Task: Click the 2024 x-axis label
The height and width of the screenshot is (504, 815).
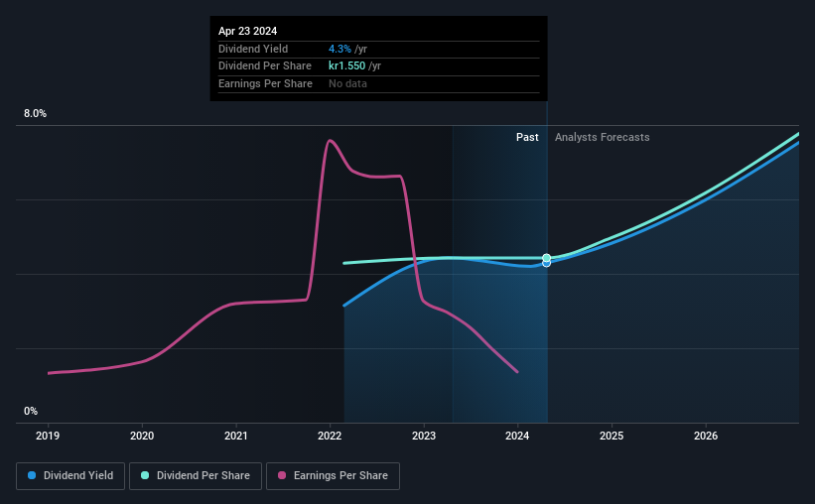Action: pyautogui.click(x=517, y=436)
